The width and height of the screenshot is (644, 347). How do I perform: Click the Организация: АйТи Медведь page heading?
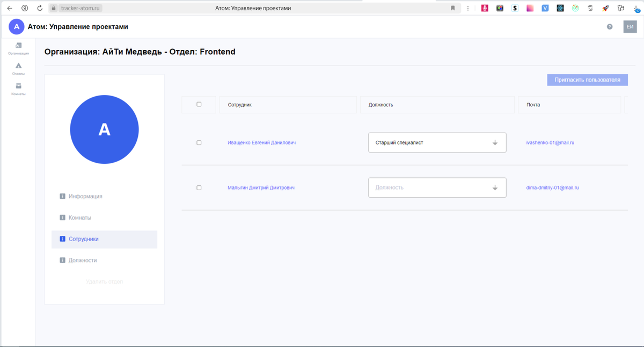point(140,52)
